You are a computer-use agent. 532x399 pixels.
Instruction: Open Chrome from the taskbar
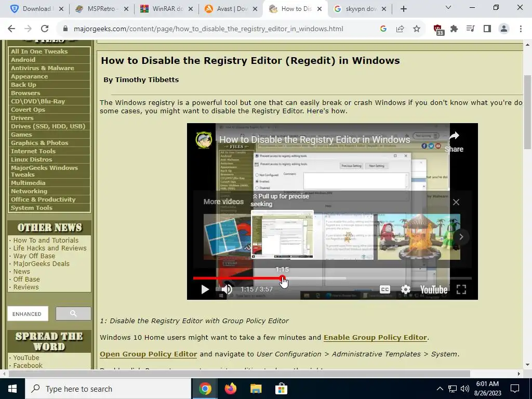click(205, 389)
